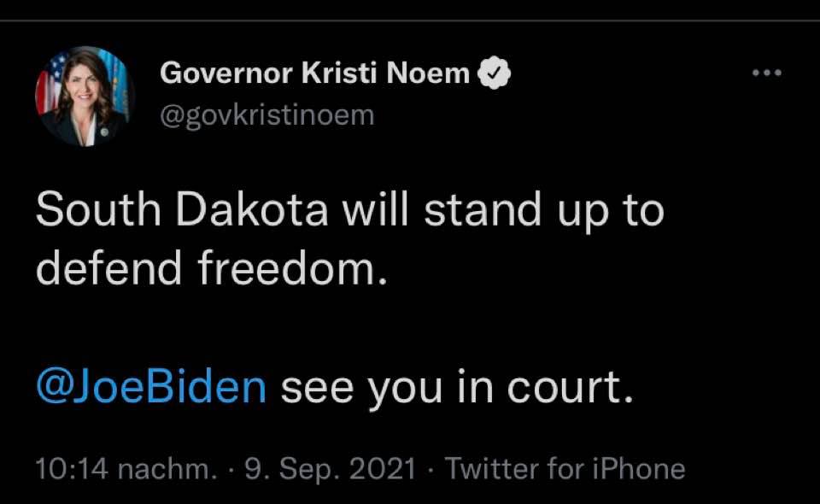
Task: Click the verified checkmark badge
Action: click(494, 74)
